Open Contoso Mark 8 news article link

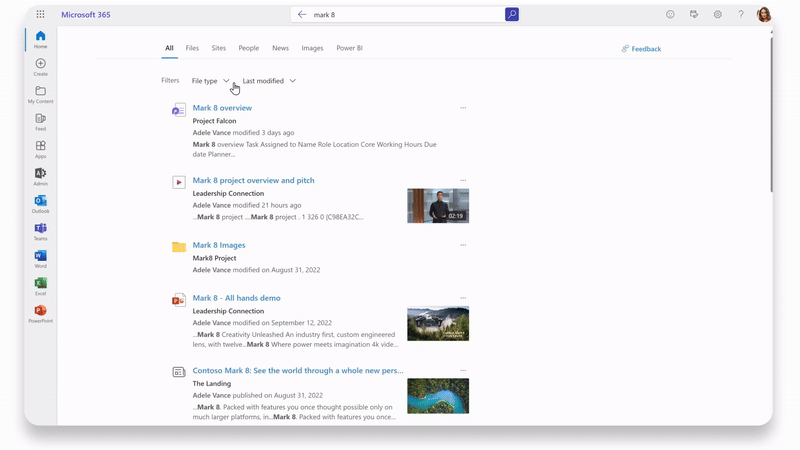pyautogui.click(x=297, y=370)
